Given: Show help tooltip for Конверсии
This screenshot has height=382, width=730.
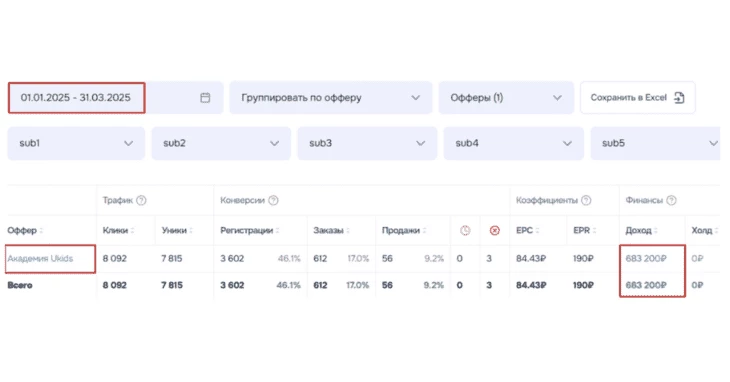Looking at the screenshot, I should point(273,201).
